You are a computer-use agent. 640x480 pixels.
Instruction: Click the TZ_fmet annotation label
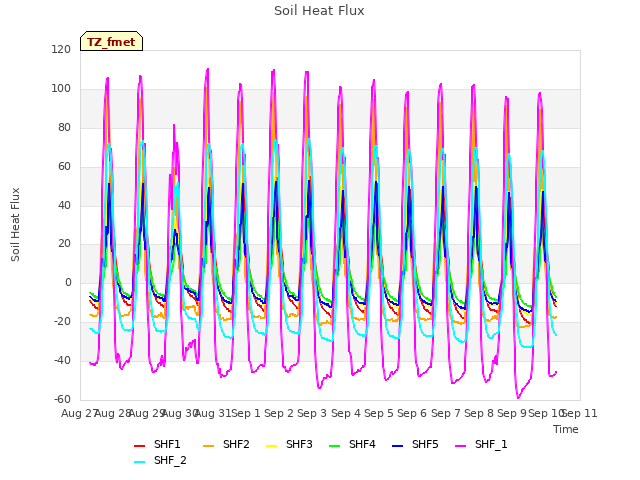111,42
